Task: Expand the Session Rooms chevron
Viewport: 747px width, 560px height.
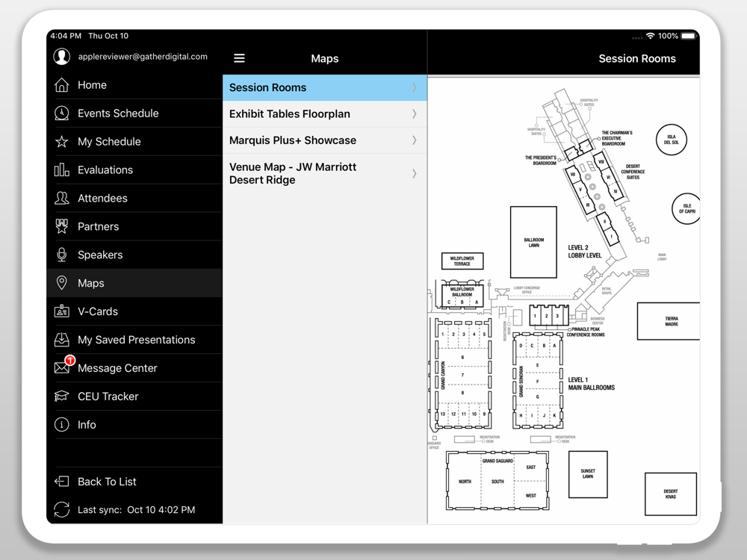Action: click(415, 87)
